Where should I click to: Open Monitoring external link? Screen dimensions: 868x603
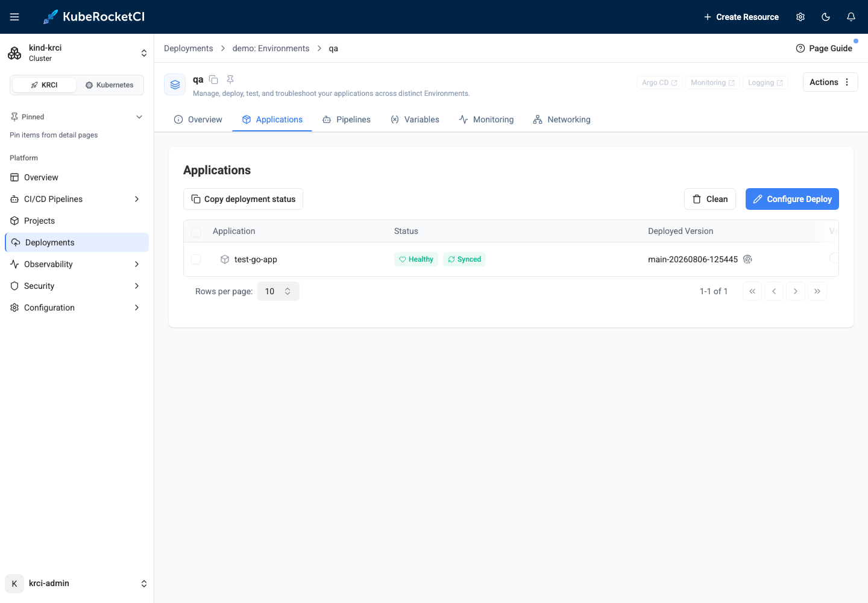pos(712,83)
